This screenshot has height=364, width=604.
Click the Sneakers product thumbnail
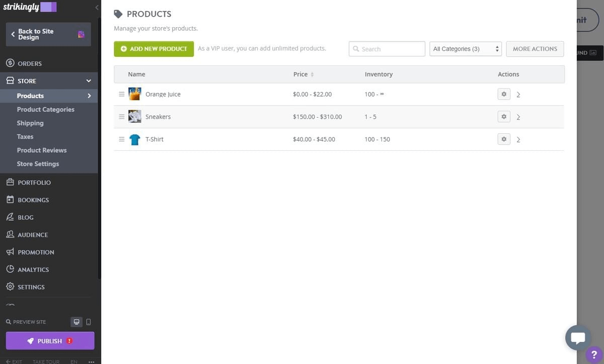pyautogui.click(x=134, y=117)
